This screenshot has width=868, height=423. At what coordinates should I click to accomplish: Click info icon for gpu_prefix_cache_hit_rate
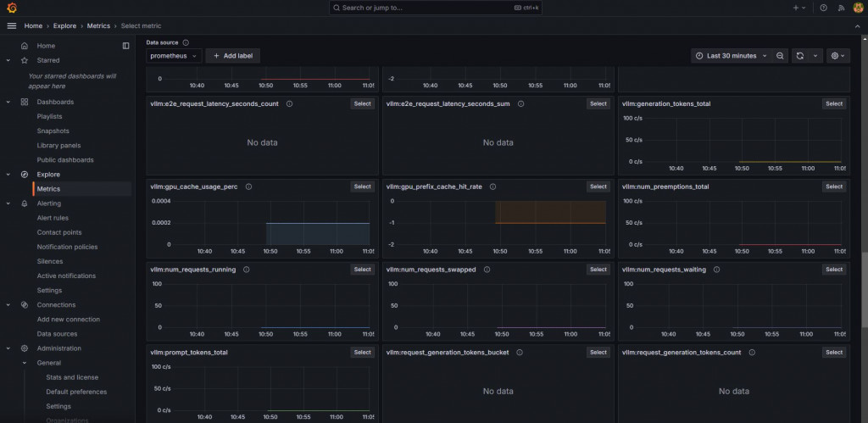tap(492, 186)
